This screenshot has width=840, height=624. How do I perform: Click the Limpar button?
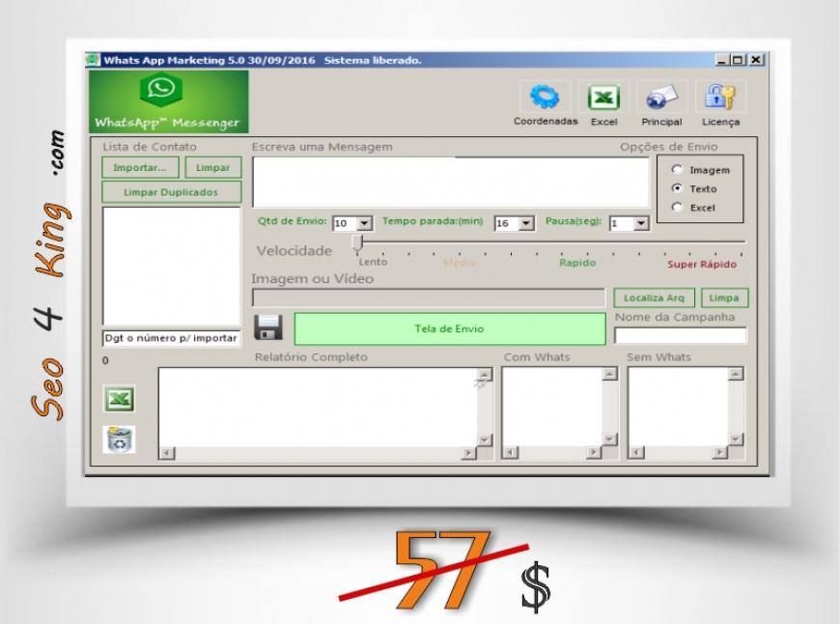point(213,167)
